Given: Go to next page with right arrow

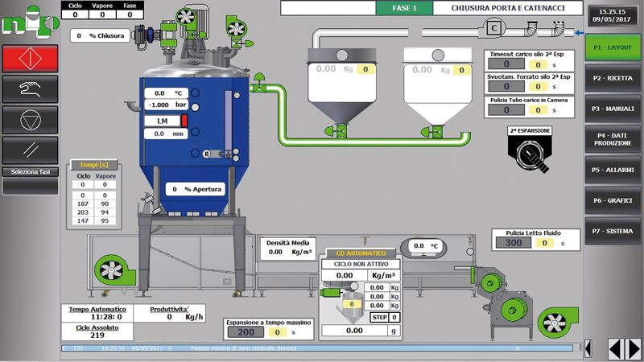Looking at the screenshot, I should (633, 348).
